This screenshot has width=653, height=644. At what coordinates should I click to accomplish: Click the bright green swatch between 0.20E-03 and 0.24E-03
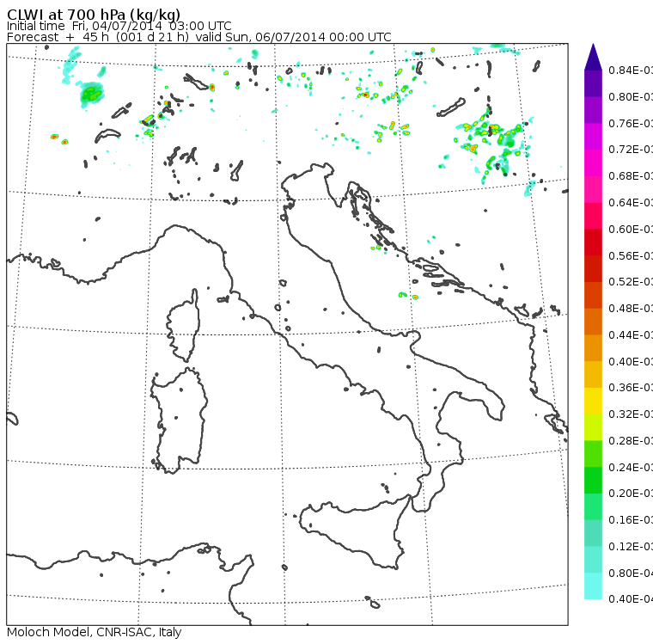[x=593, y=480]
